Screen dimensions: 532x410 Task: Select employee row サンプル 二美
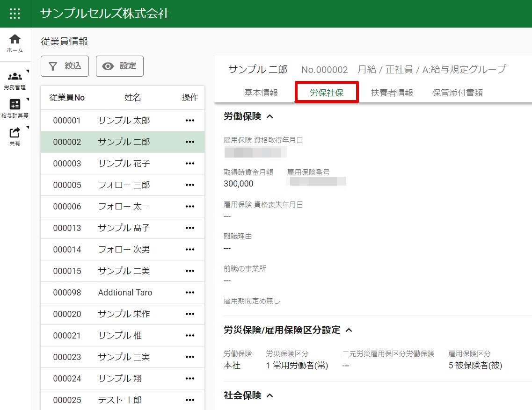123,271
